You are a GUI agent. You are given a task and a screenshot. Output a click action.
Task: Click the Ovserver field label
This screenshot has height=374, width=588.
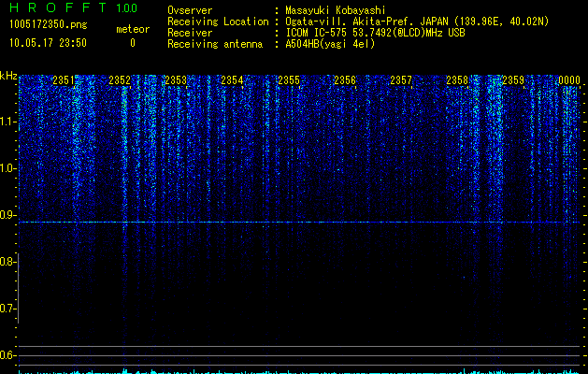click(190, 10)
